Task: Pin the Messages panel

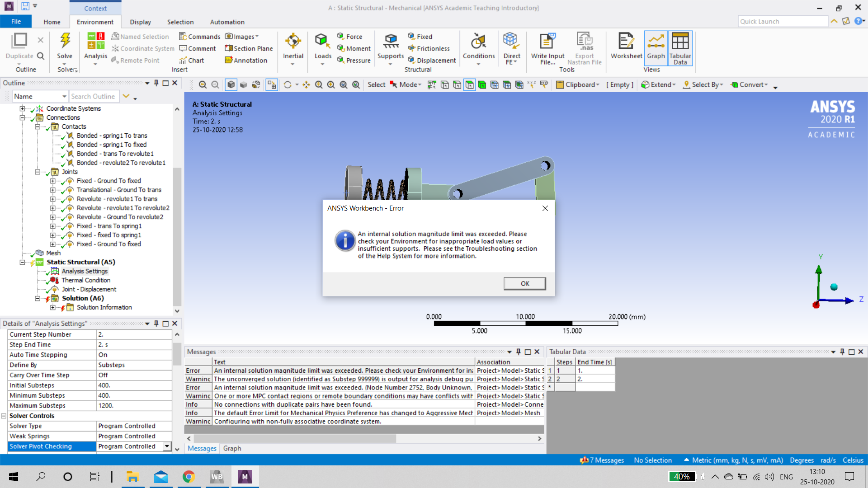Action: pos(519,352)
